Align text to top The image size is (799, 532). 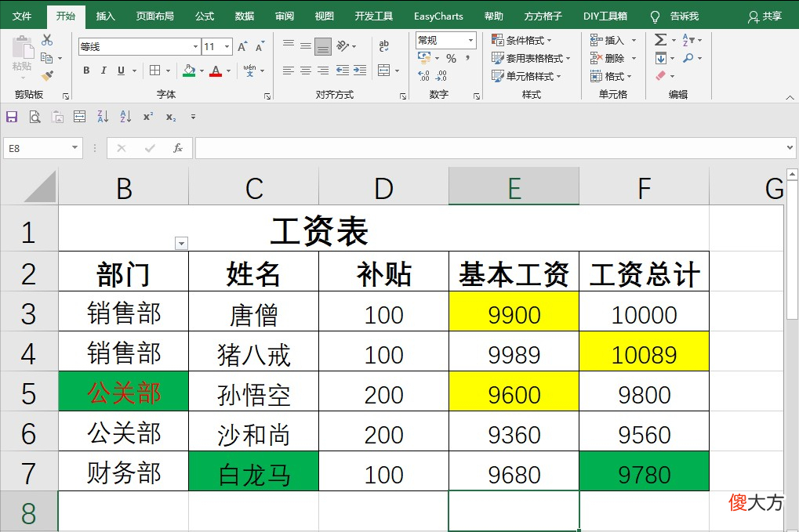click(x=289, y=45)
